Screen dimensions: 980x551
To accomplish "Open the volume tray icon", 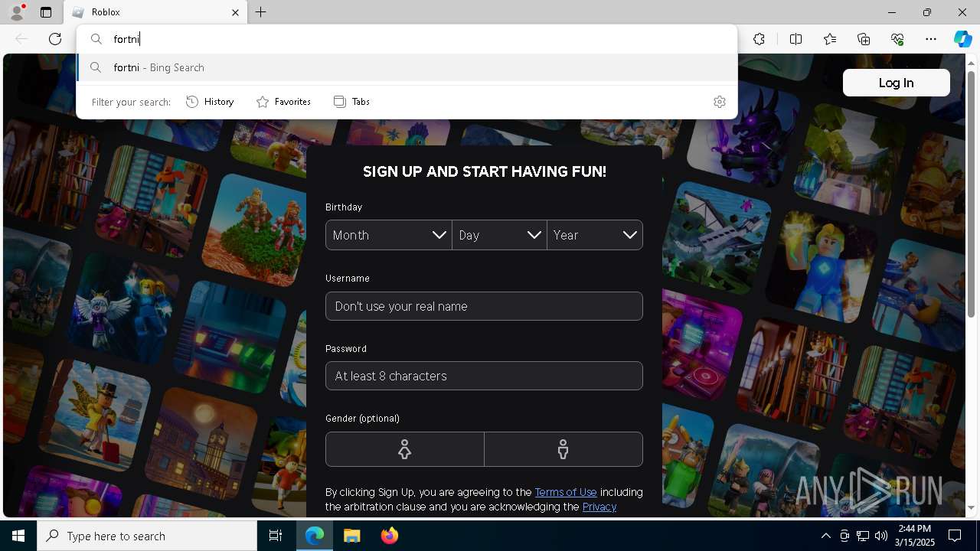I will pyautogui.click(x=880, y=536).
